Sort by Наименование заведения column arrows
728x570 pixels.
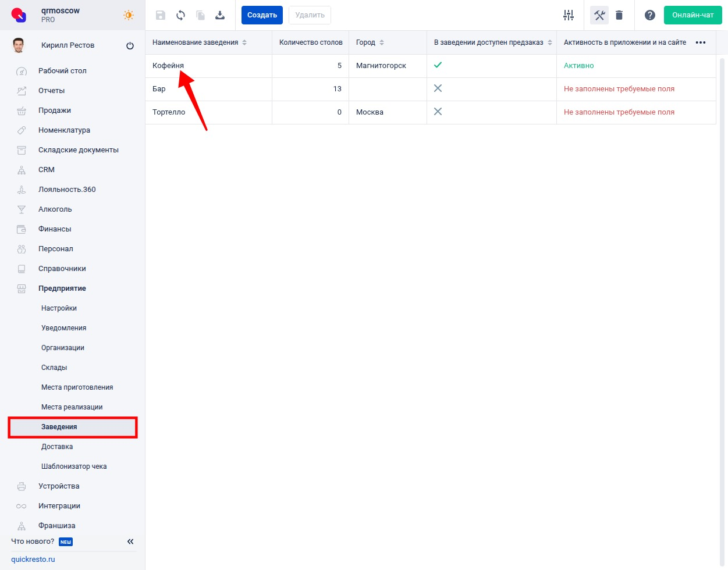[x=244, y=42]
